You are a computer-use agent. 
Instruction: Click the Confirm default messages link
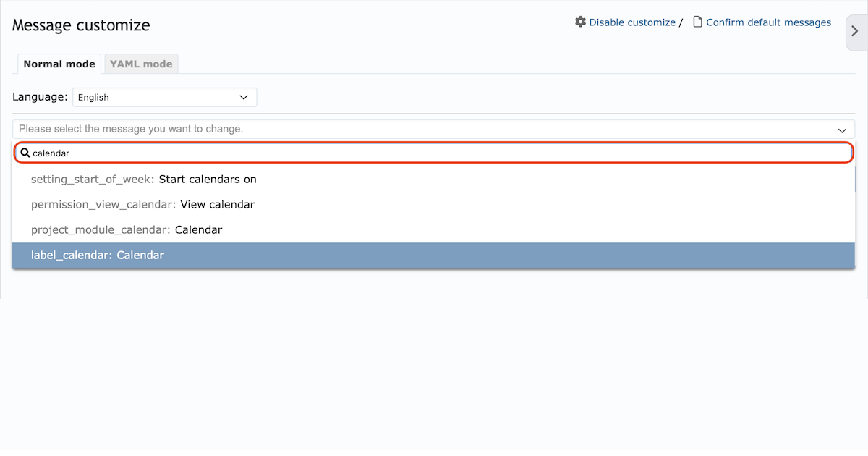(768, 22)
